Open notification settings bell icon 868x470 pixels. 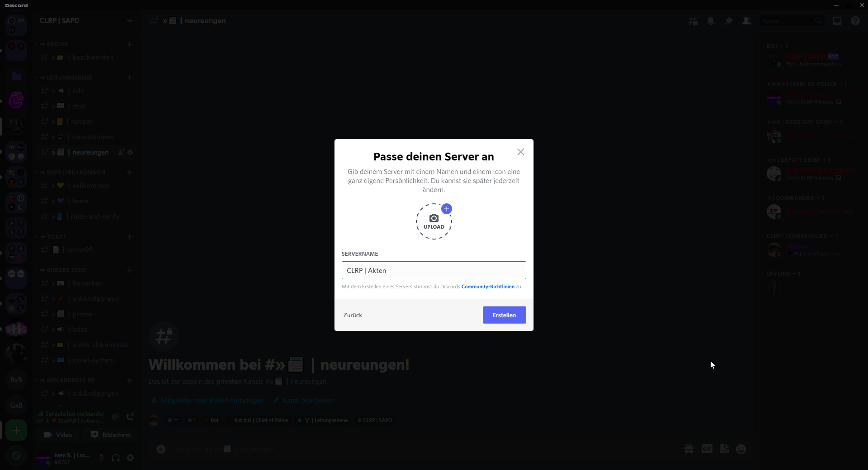click(x=711, y=21)
